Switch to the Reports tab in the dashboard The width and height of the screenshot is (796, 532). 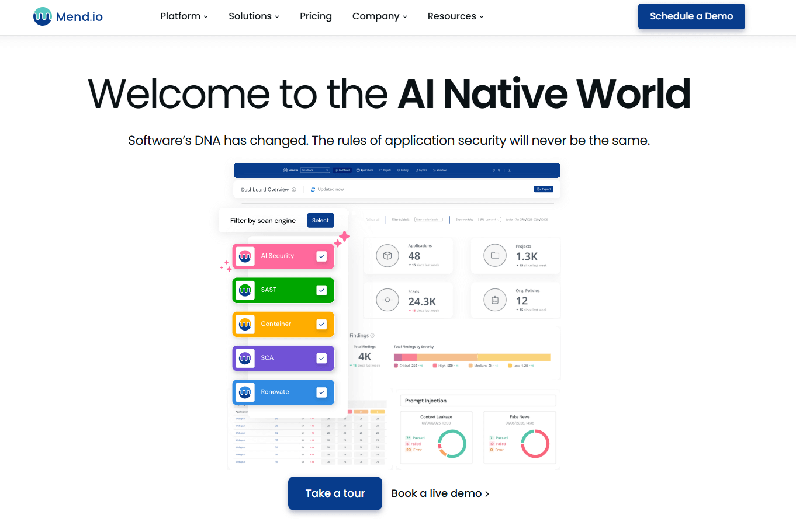pos(421,170)
